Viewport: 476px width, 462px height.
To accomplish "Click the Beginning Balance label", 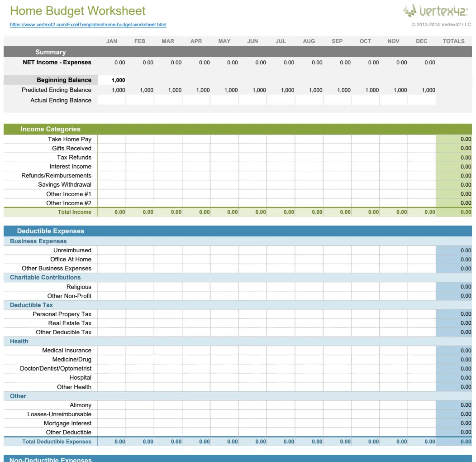I will (64, 80).
